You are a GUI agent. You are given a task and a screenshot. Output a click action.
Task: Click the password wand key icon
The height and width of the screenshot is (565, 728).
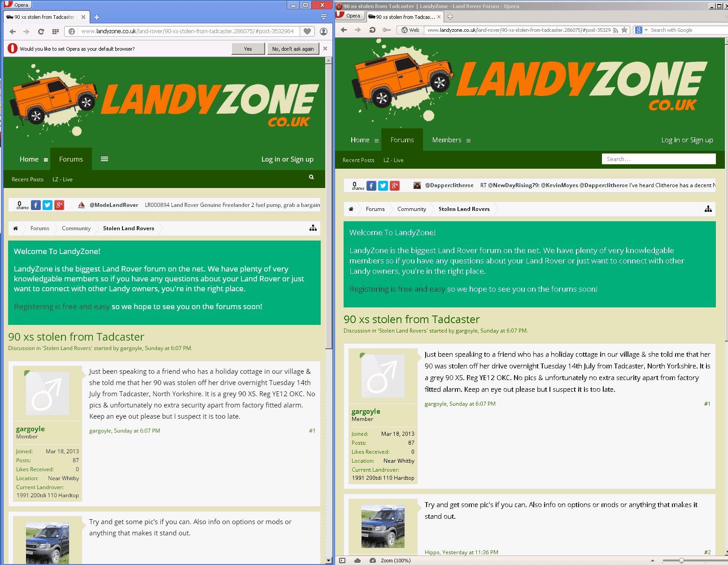[x=386, y=30]
